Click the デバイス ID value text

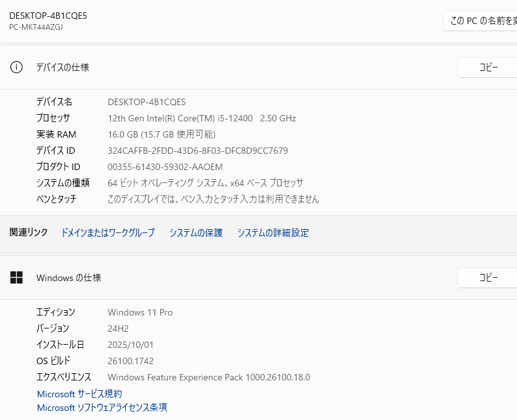coord(197,151)
